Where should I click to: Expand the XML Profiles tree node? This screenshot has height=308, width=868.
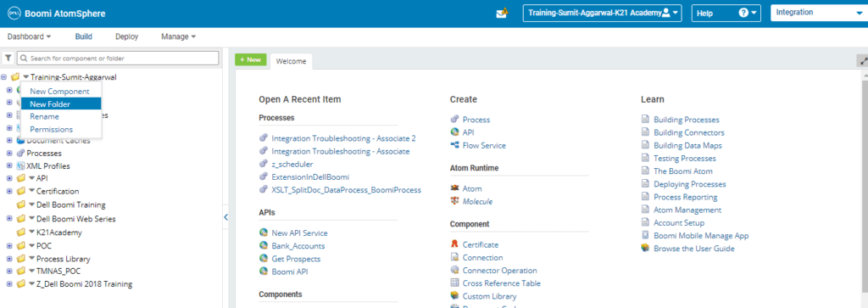[x=9, y=165]
